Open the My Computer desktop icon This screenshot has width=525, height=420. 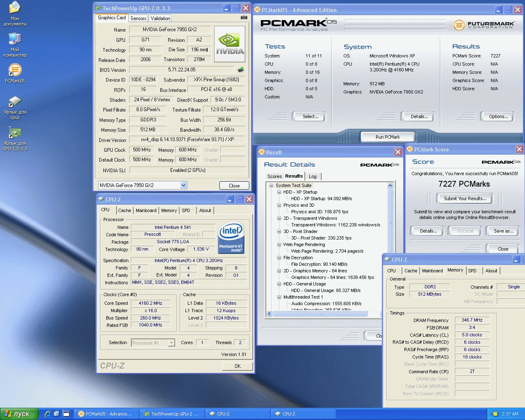[x=15, y=45]
